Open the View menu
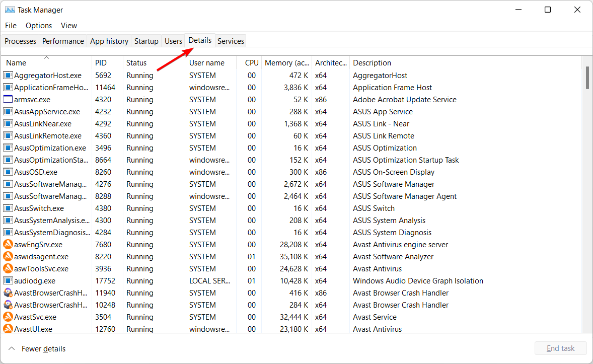The height and width of the screenshot is (364, 593). [69, 25]
